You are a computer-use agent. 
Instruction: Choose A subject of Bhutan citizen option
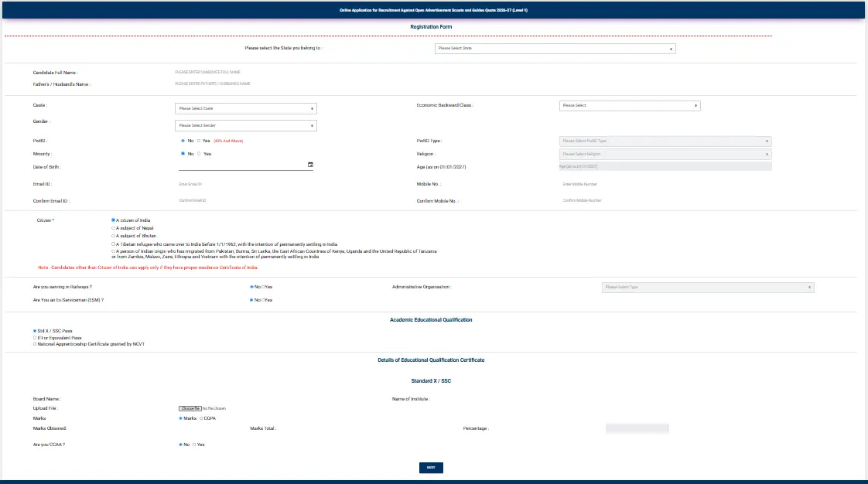(x=114, y=236)
